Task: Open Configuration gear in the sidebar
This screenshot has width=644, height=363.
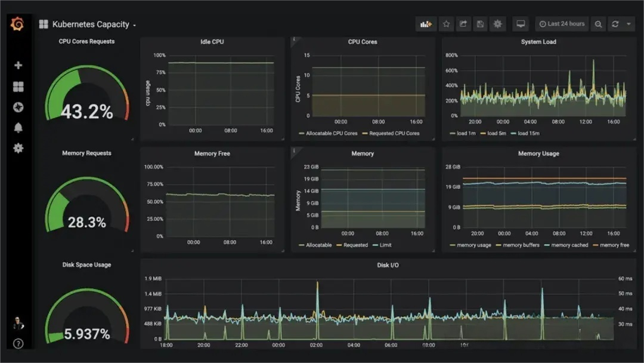Action: tap(17, 148)
